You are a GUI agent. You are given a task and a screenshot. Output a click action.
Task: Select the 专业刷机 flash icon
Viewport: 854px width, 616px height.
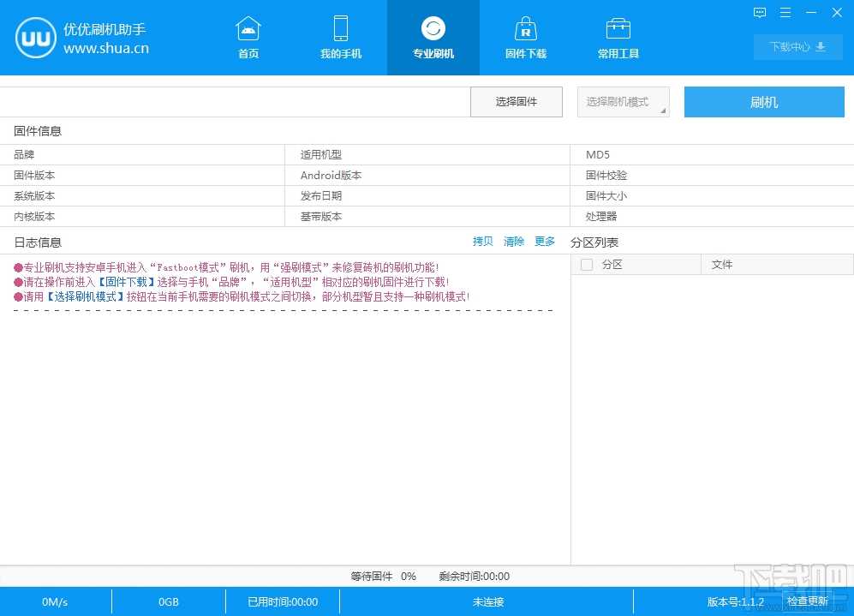click(x=433, y=29)
